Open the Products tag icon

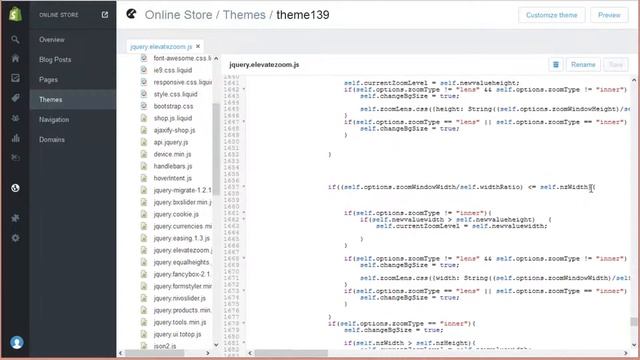coord(15,98)
